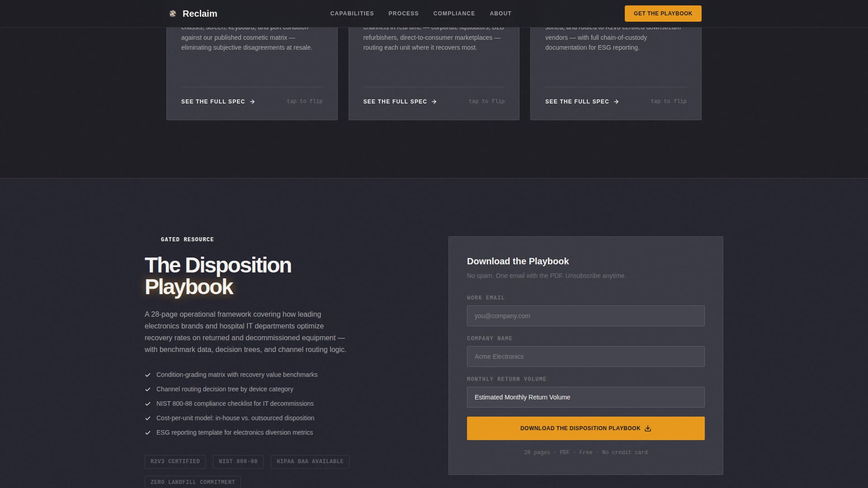Focus the Work Email input field
Screen dimensions: 868x488
pyautogui.click(x=585, y=316)
